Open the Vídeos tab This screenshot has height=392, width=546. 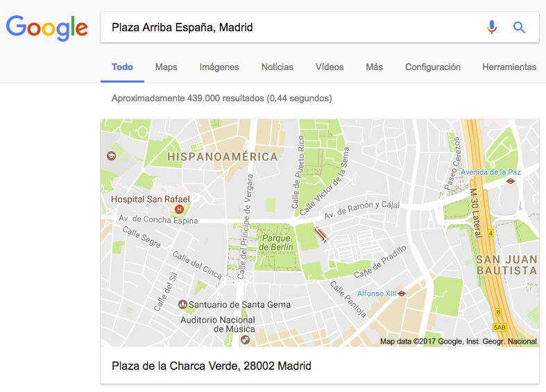[x=330, y=67]
